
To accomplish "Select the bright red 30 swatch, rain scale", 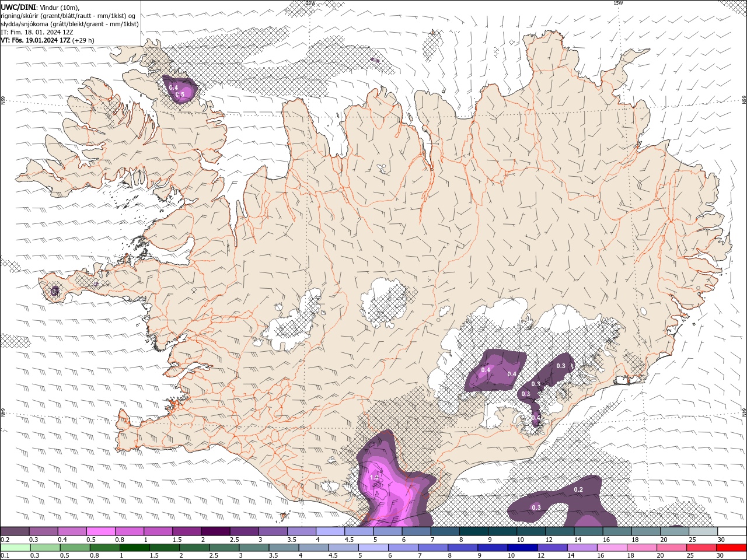I will pyautogui.click(x=731, y=548).
